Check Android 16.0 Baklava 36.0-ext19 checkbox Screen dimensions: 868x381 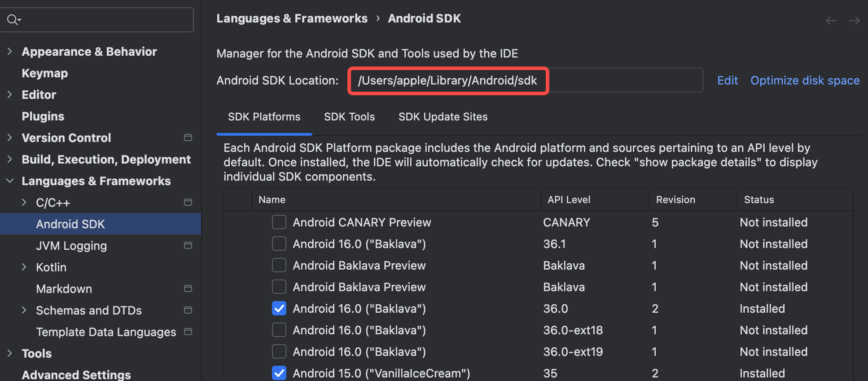point(279,351)
